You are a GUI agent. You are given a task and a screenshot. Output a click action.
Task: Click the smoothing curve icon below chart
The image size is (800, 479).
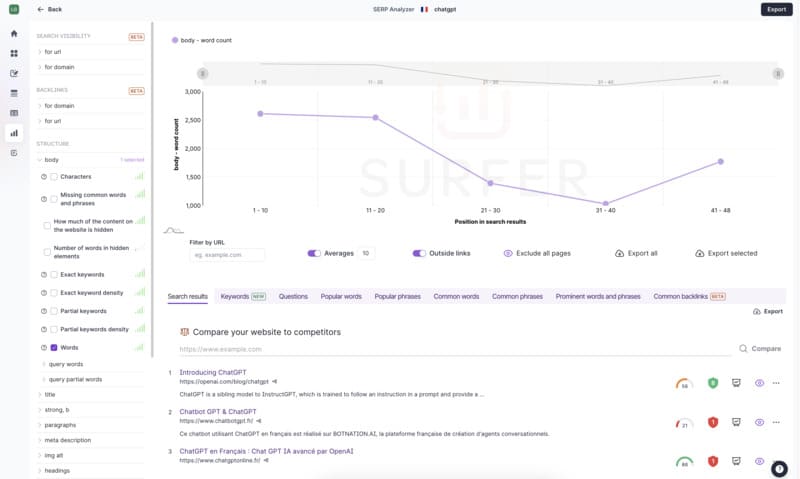point(173,231)
